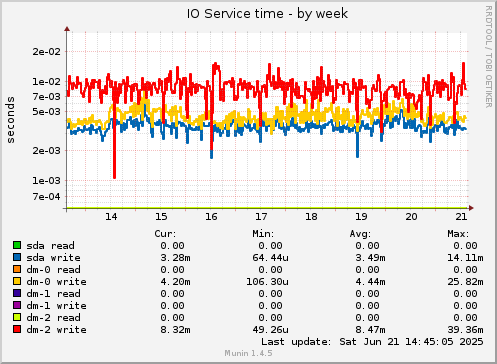The height and width of the screenshot is (364, 497).
Task: Click the 'dm-2 write' legend label
Action: pos(56,330)
